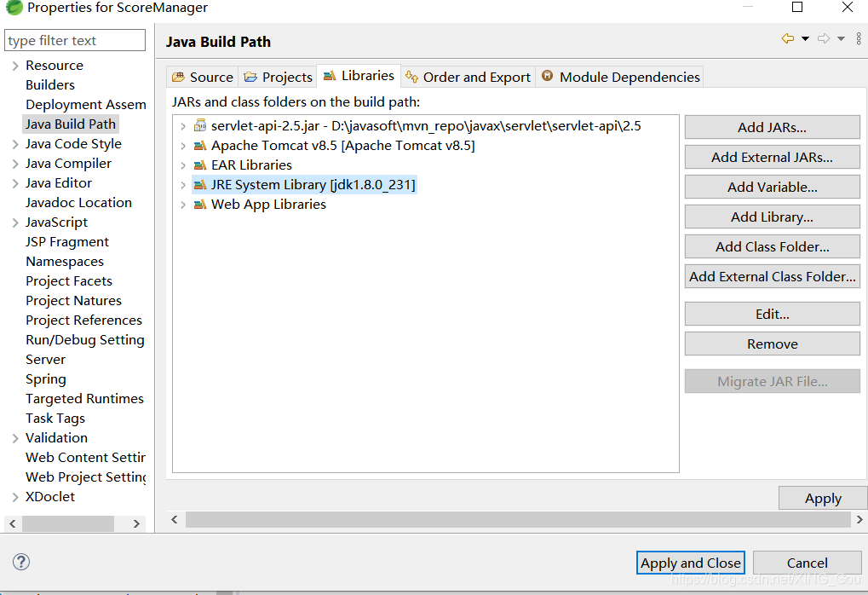Expand the Validation node
The width and height of the screenshot is (868, 595).
click(x=15, y=438)
